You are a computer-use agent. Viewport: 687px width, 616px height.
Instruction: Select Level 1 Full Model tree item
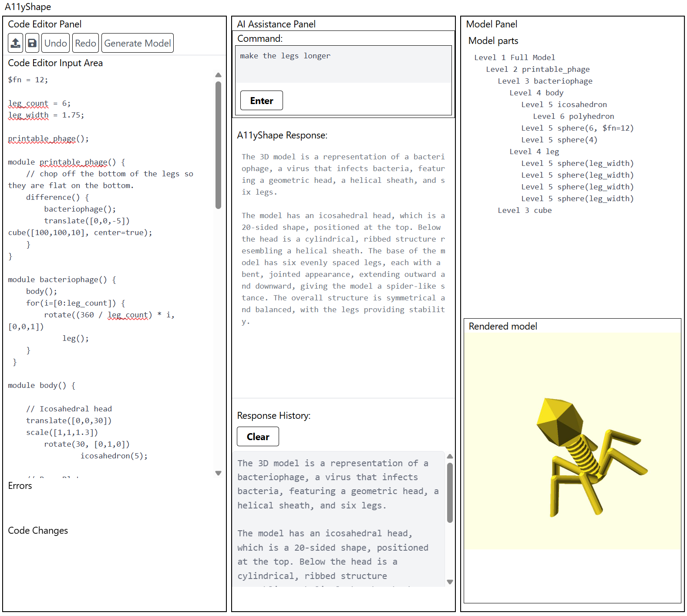(514, 57)
